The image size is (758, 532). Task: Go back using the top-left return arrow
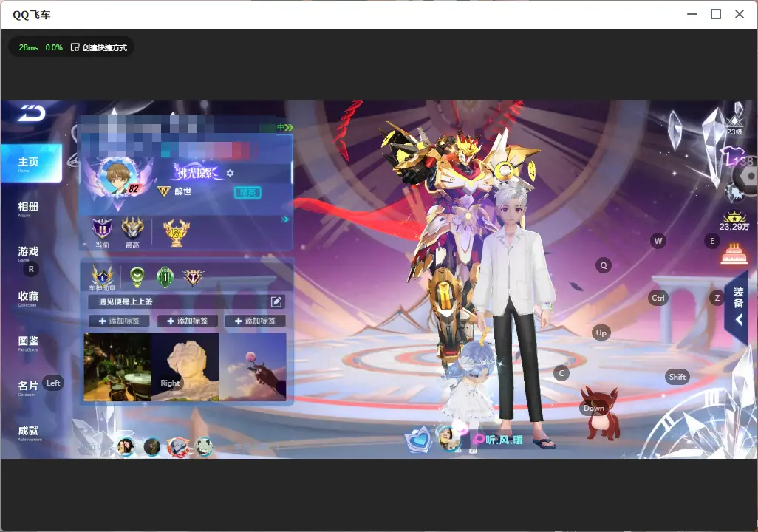(x=32, y=113)
